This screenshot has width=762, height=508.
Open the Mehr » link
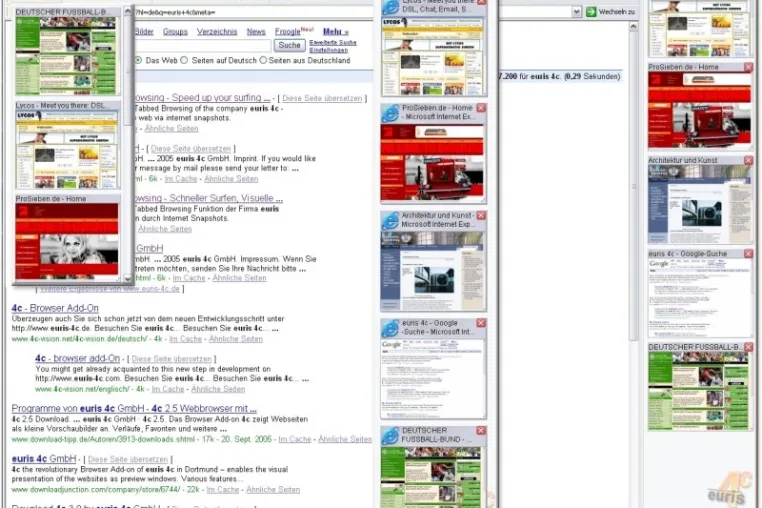click(x=335, y=32)
